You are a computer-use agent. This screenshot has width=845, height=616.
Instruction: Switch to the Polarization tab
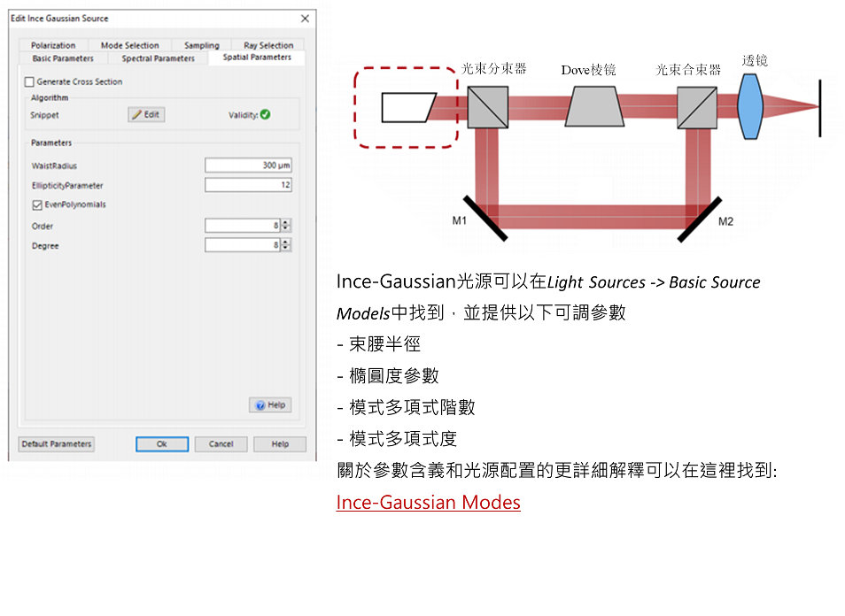[53, 45]
